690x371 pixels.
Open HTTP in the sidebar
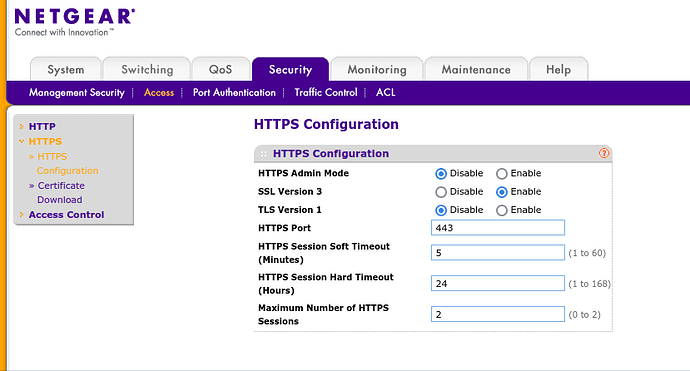(x=42, y=126)
